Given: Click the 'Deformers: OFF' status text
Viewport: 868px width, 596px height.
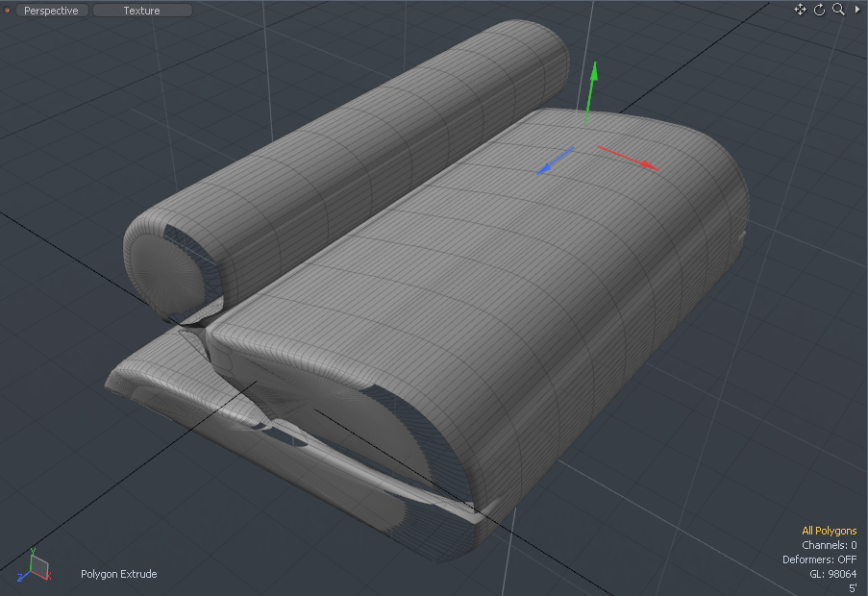Looking at the screenshot, I should click(819, 559).
